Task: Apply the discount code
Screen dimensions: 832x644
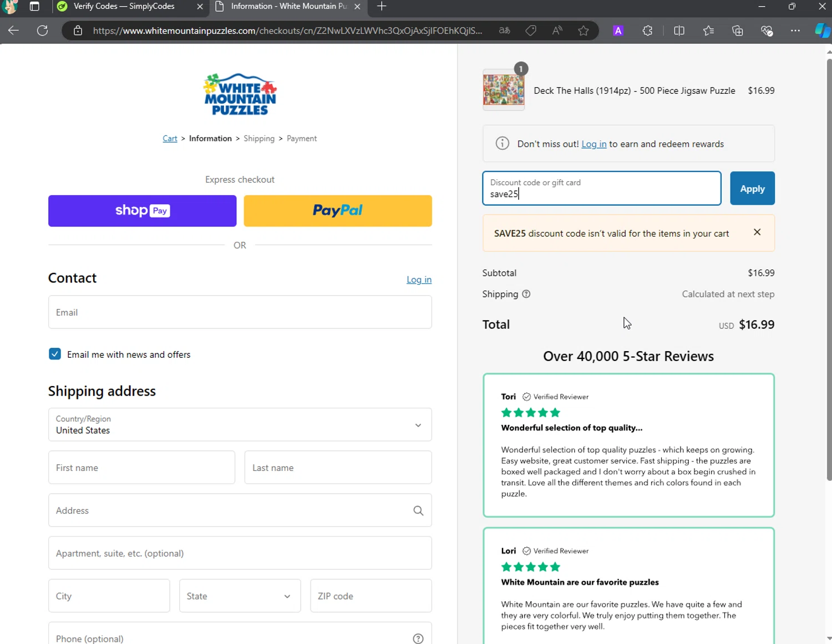Action: point(752,189)
